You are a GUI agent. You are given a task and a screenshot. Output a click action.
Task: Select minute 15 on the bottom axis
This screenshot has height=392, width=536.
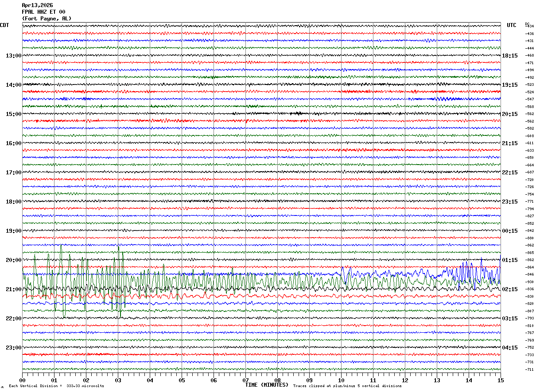500,380
